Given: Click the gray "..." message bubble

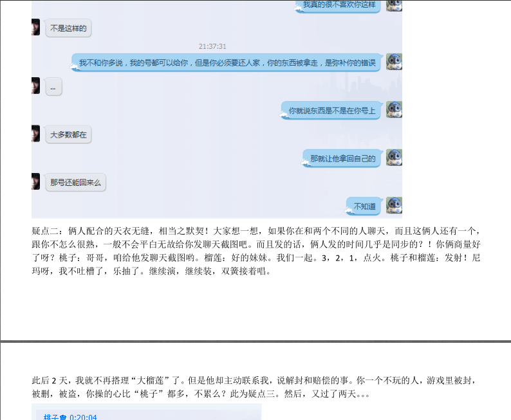Looking at the screenshot, I should (x=53, y=87).
